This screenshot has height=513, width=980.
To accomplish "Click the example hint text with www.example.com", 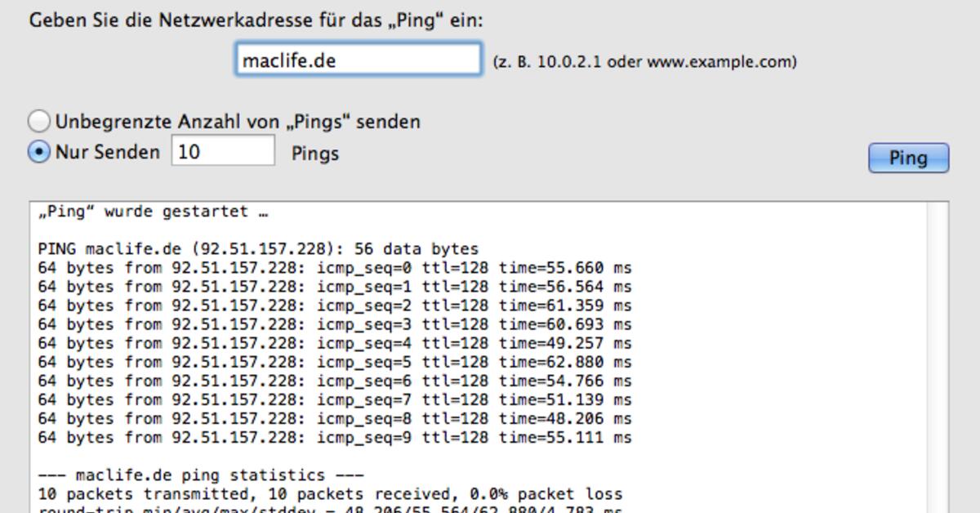I will click(644, 62).
